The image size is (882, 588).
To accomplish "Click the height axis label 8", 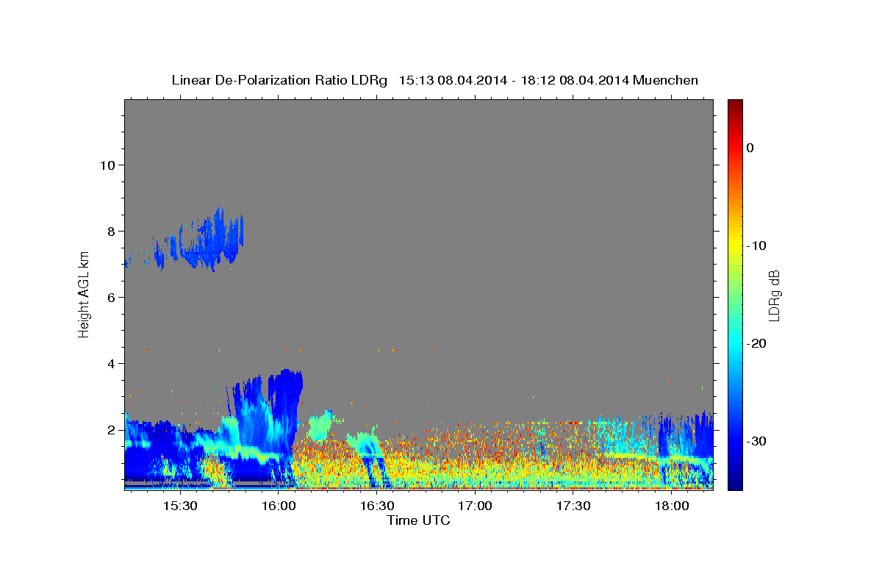I will coord(112,231).
